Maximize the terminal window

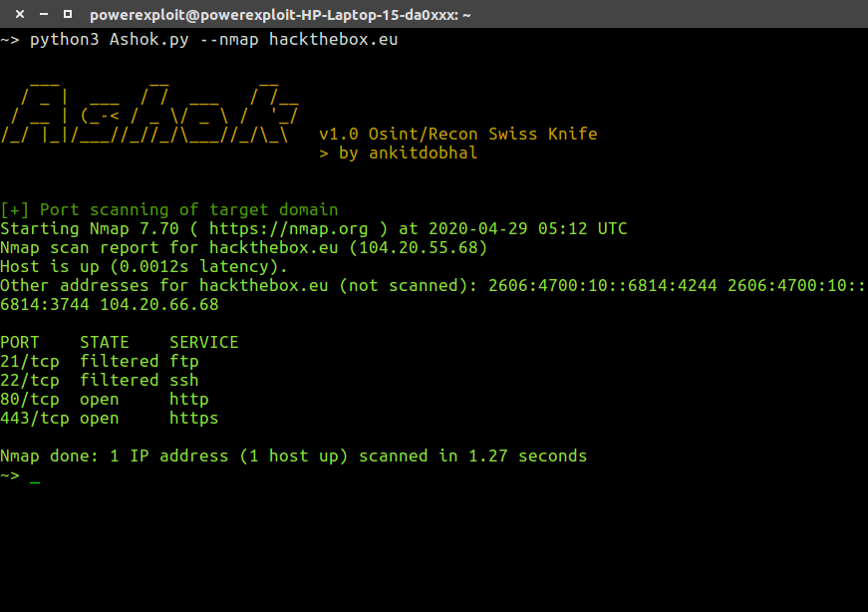(68, 14)
